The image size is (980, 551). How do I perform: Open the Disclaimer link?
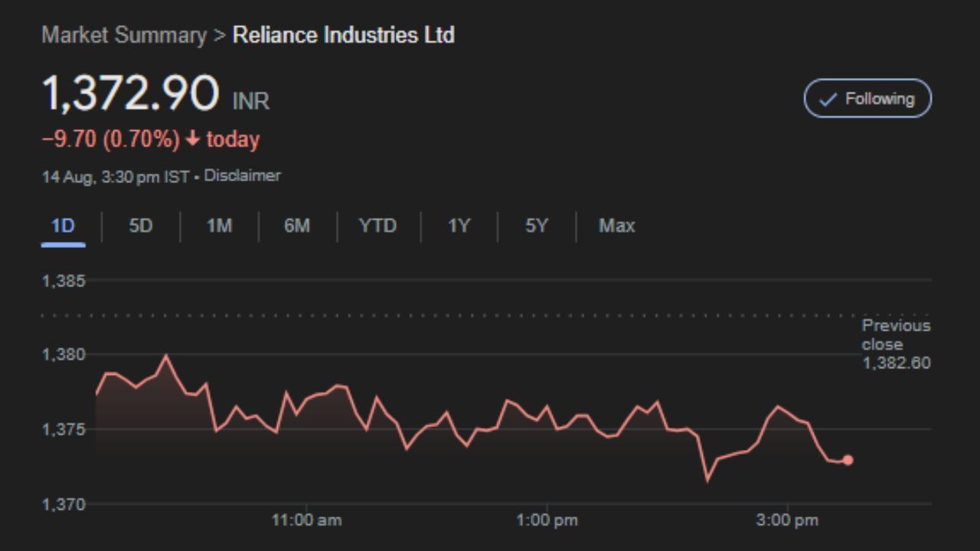click(242, 176)
